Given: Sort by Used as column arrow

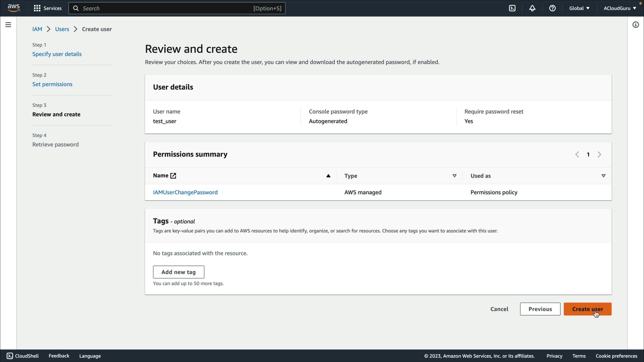Looking at the screenshot, I should [603, 176].
